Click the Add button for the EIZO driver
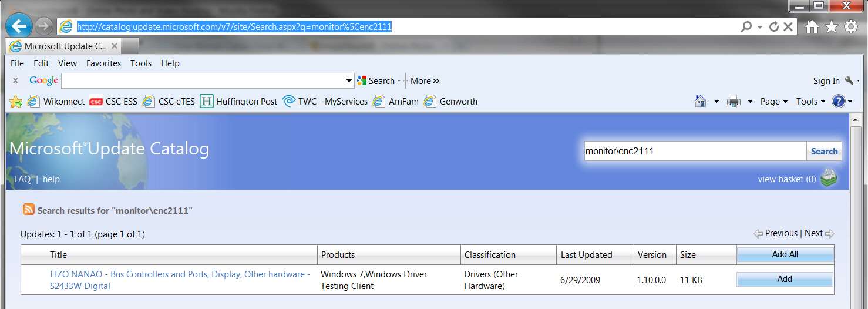 [x=785, y=279]
